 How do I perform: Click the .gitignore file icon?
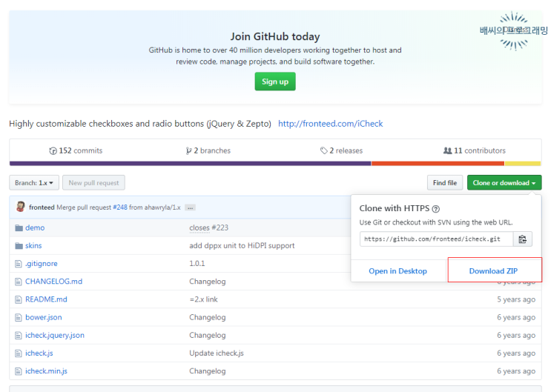(x=19, y=264)
